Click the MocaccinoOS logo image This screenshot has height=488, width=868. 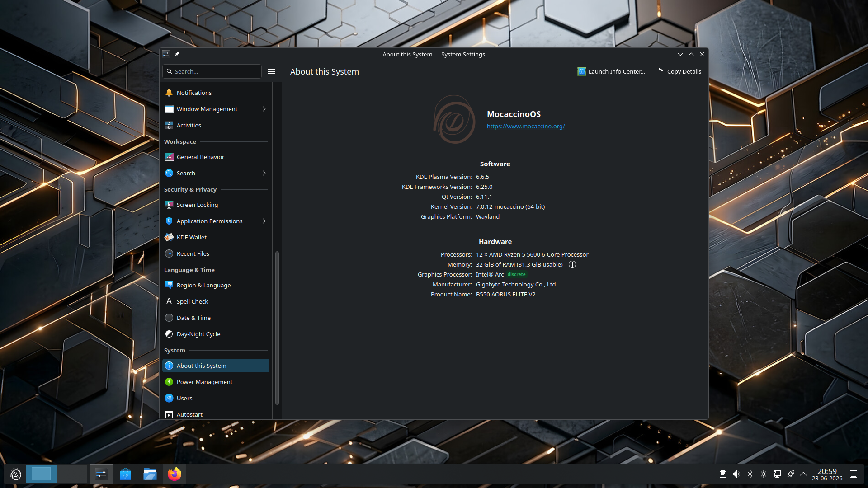click(x=454, y=119)
